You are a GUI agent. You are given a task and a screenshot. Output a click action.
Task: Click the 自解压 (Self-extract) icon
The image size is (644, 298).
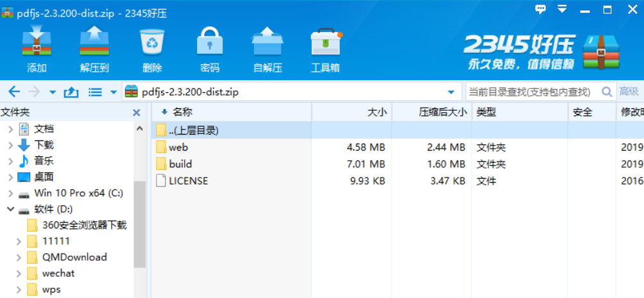pos(267,41)
